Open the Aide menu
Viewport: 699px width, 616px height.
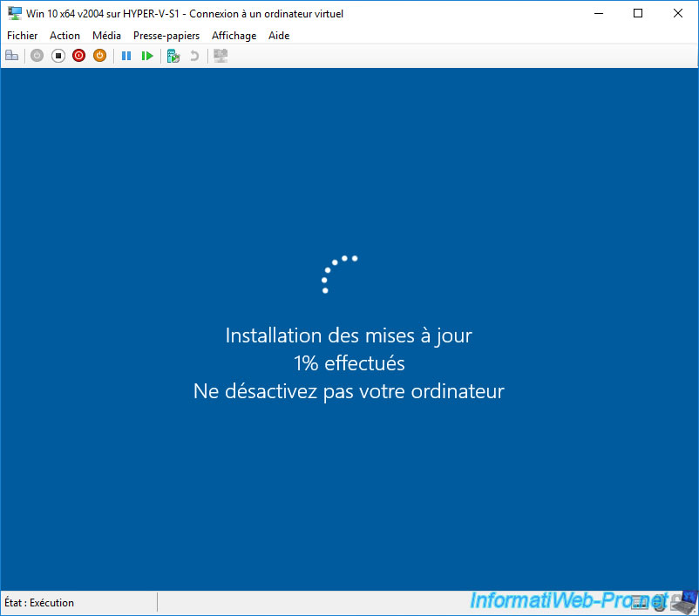click(279, 36)
